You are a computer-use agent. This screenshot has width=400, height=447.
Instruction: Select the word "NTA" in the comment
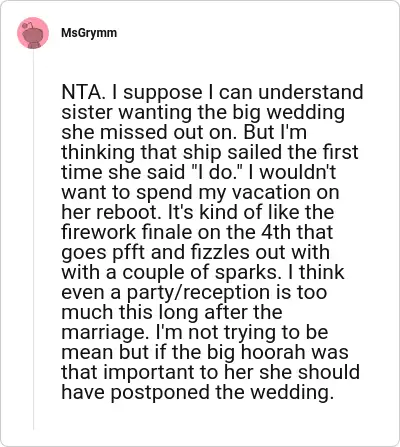[81, 92]
